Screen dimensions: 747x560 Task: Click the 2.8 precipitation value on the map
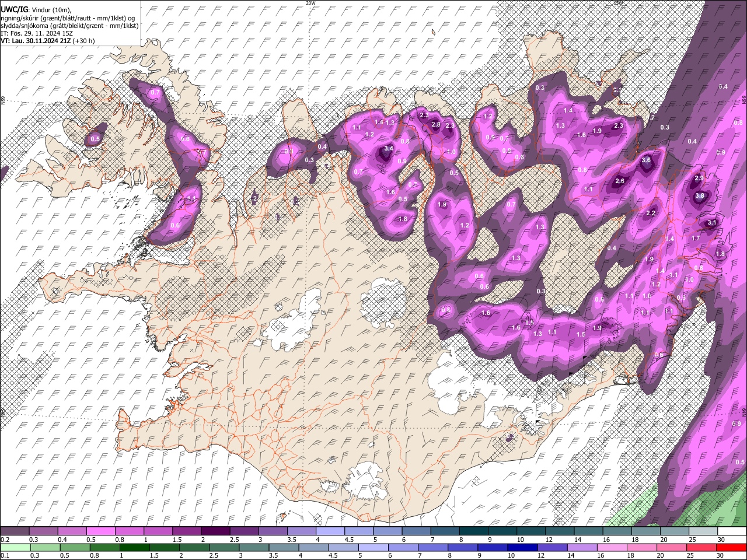tap(436, 124)
